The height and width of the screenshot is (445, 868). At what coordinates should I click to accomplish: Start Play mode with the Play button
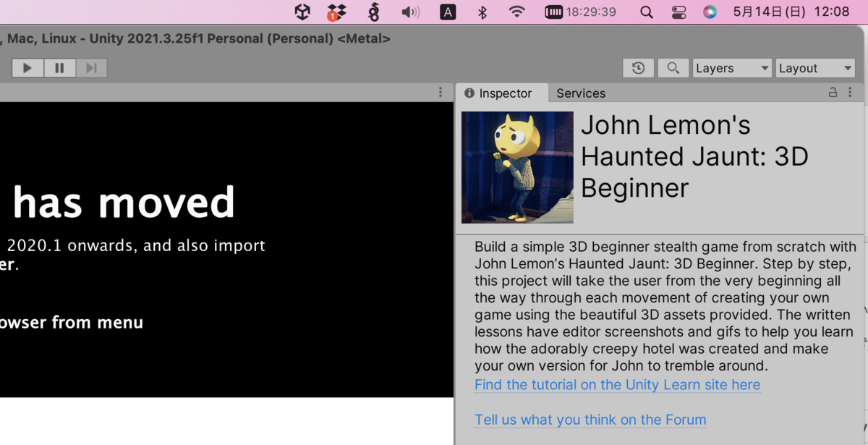coord(27,68)
